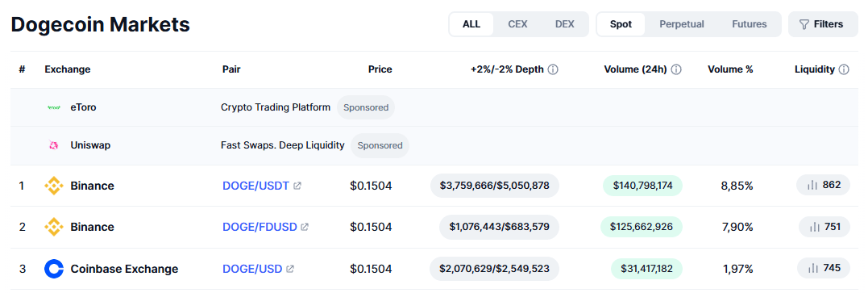This screenshot has height=293, width=868.
Task: Switch to the Futures tab
Action: 749,24
